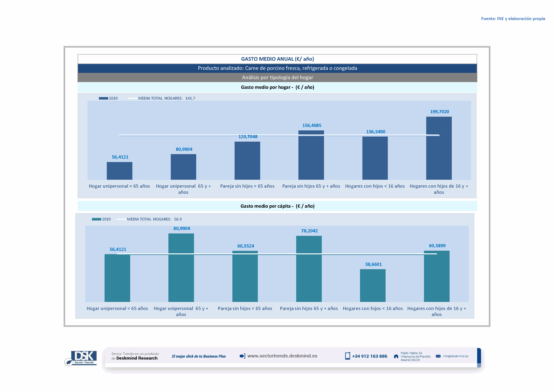Click the mobile phone icon in footer
The image size is (554, 392).
[x=348, y=356]
